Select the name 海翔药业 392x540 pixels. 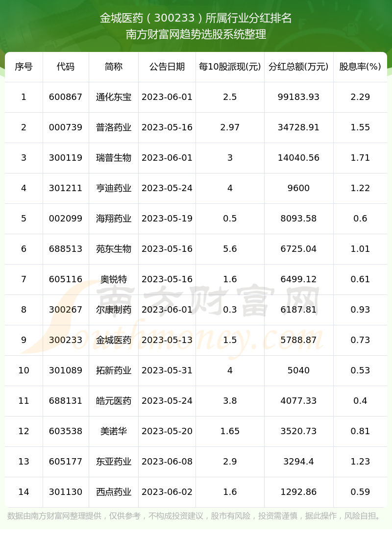tap(114, 219)
